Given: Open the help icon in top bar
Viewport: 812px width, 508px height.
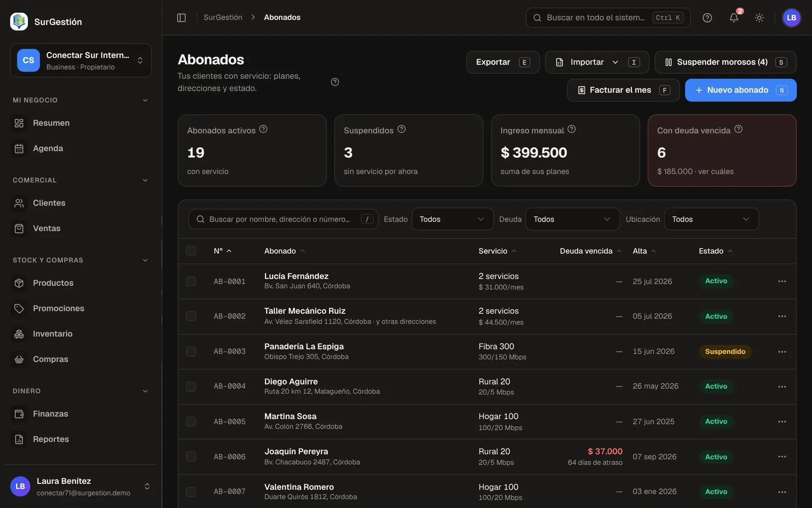Looking at the screenshot, I should pos(707,18).
